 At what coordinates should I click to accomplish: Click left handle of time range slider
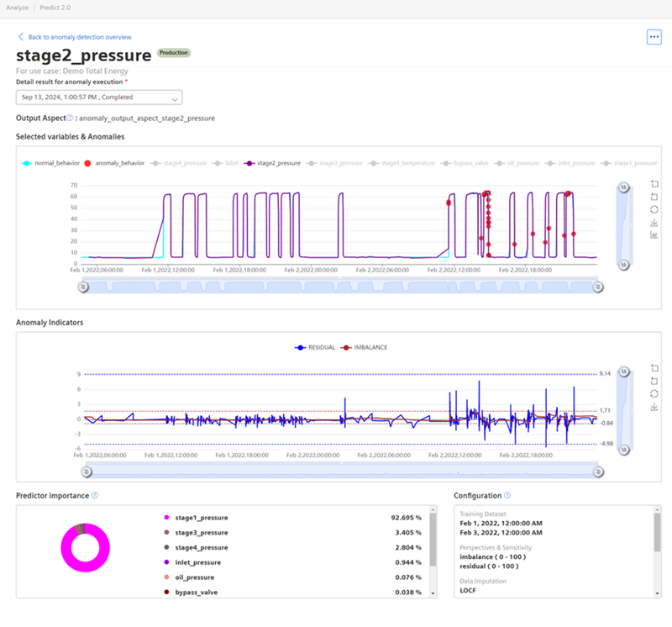pyautogui.click(x=83, y=287)
